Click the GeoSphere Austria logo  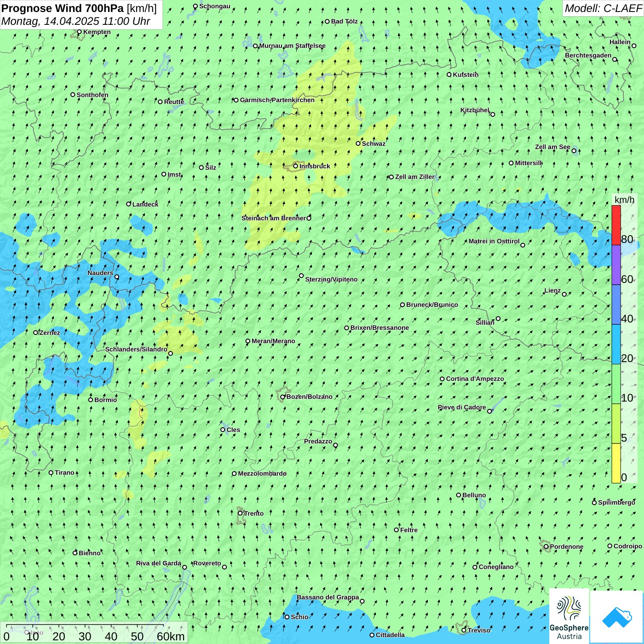pos(569,616)
